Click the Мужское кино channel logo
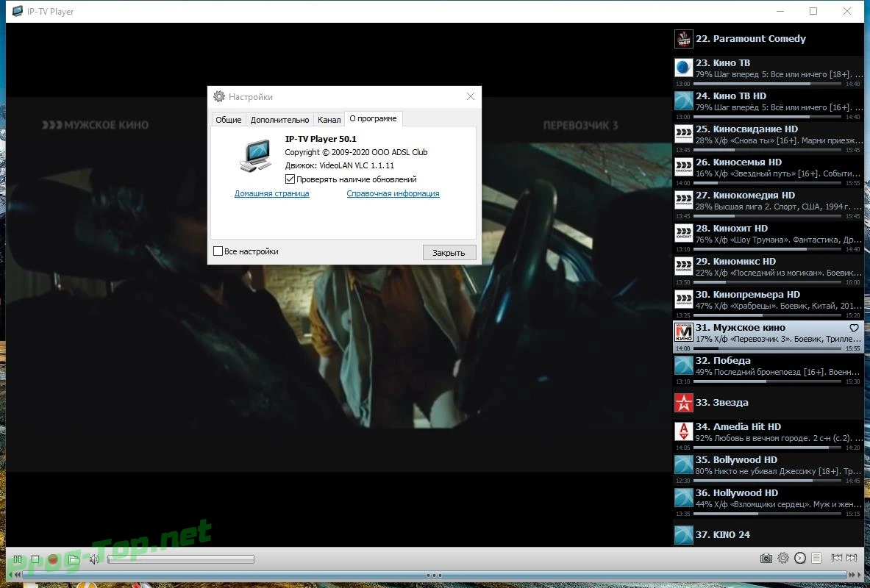 coord(684,332)
